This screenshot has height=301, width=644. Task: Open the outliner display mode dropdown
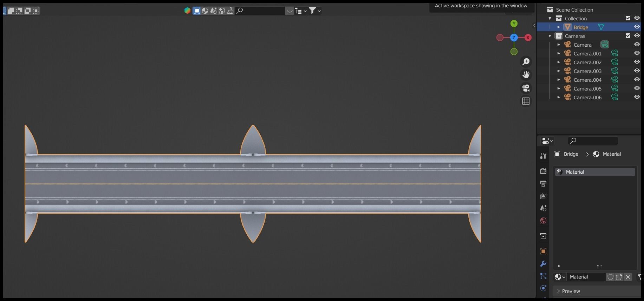coord(301,11)
